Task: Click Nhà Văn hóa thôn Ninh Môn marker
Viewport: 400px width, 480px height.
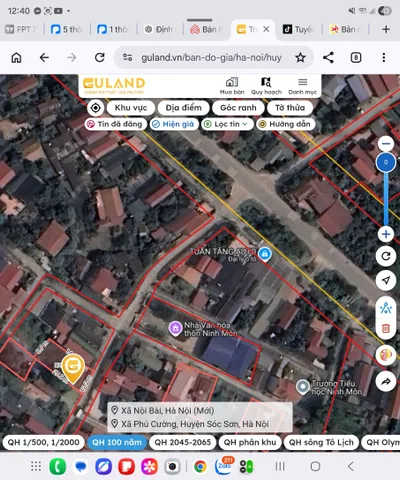Action: click(175, 328)
